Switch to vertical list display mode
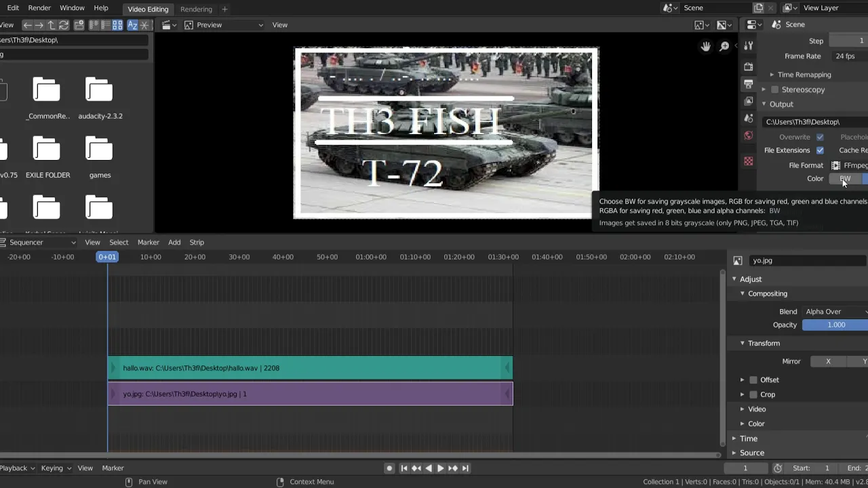 pyautogui.click(x=94, y=25)
